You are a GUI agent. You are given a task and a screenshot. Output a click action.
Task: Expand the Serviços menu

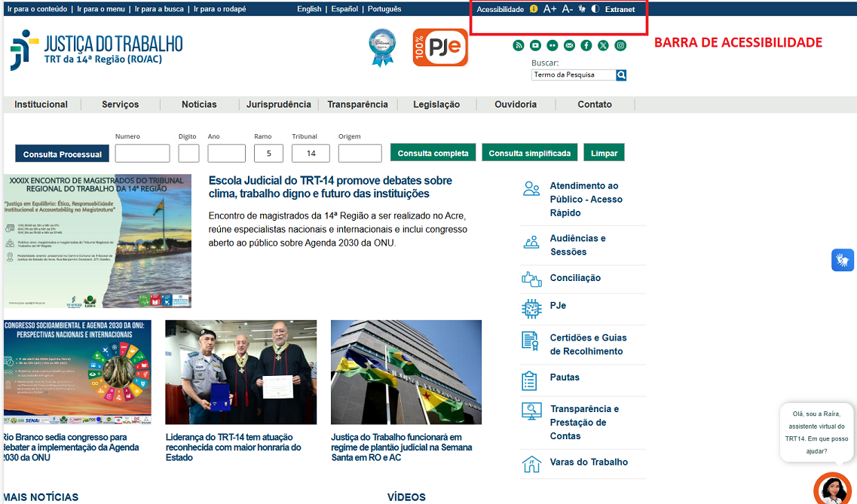tap(121, 105)
